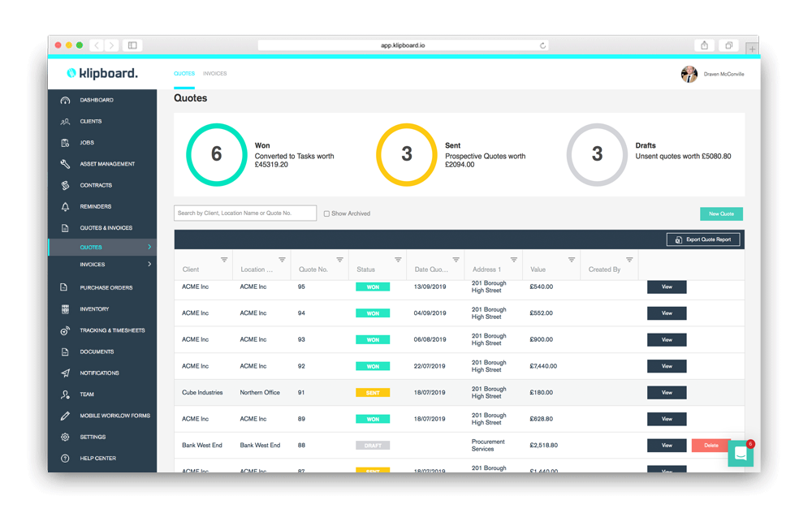Open the browser tab overview icon
Screen dimensions: 812x513
(728, 45)
